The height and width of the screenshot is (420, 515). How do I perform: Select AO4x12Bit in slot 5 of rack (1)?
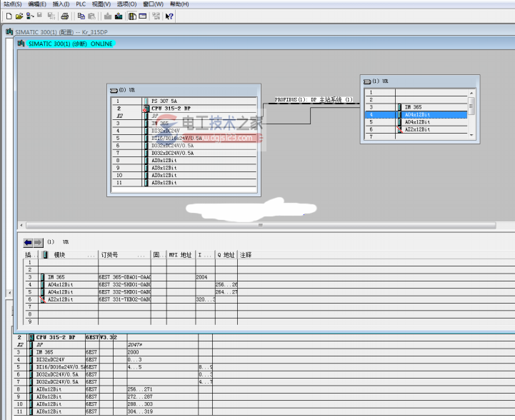pos(416,122)
